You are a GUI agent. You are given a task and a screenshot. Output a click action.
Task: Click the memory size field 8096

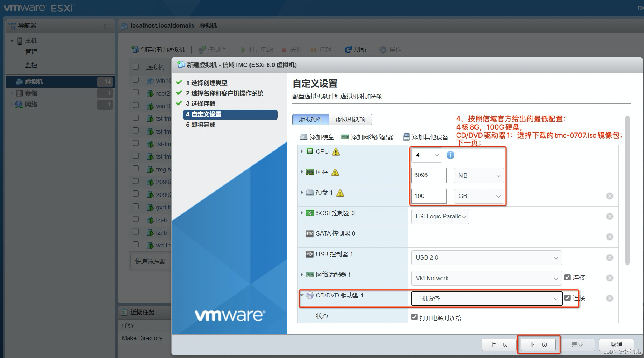429,175
